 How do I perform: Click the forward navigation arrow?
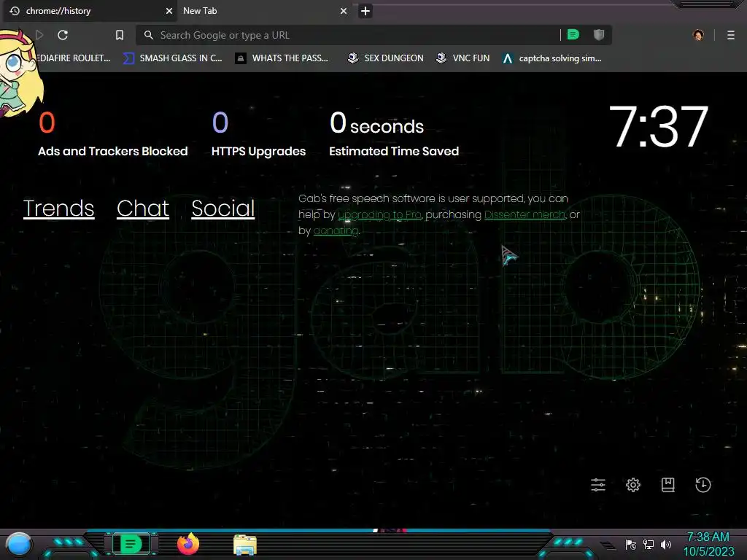40,35
